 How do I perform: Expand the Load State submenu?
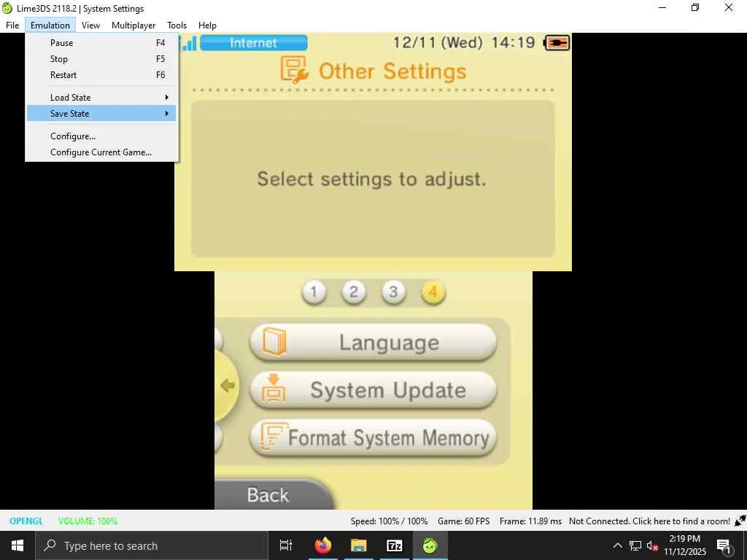(101, 97)
